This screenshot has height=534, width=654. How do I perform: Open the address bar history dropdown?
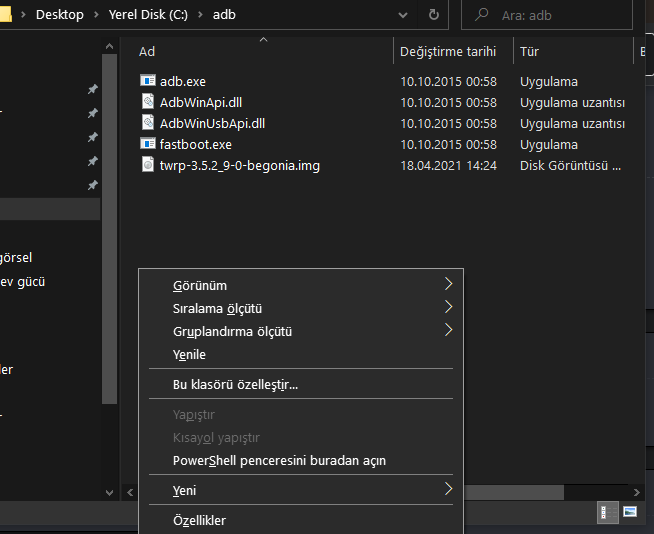[x=405, y=16]
